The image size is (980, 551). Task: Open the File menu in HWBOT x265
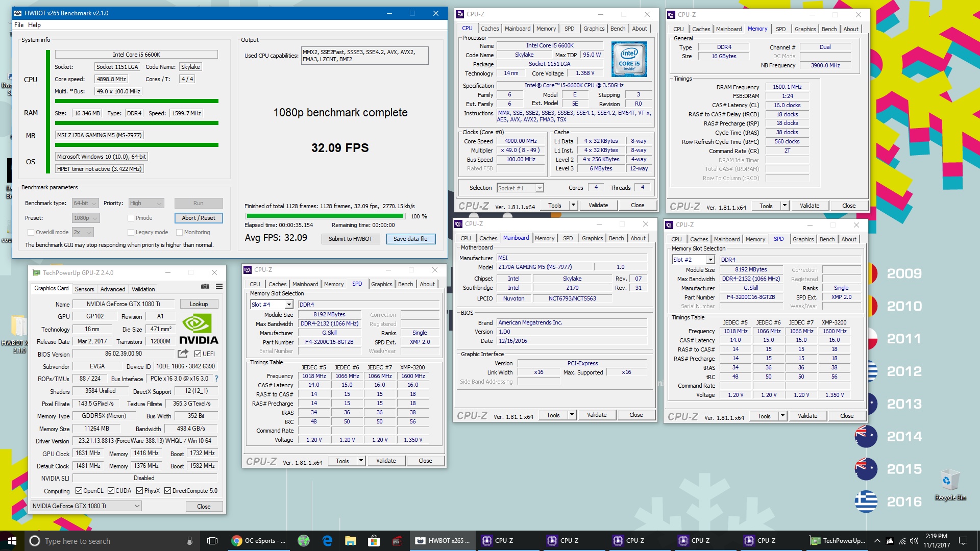coord(19,24)
